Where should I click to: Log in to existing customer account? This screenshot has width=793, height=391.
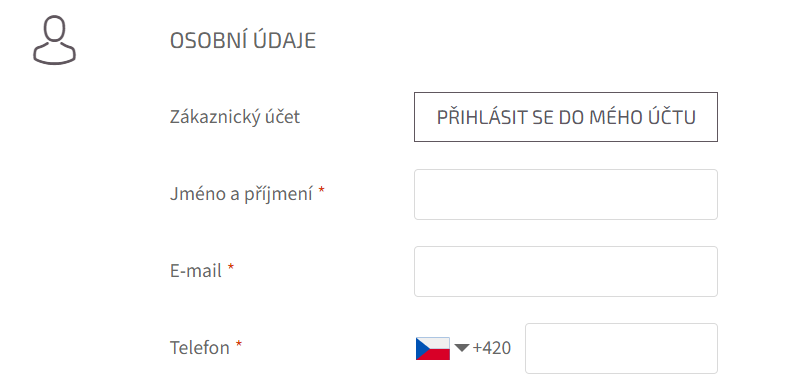[x=565, y=117]
